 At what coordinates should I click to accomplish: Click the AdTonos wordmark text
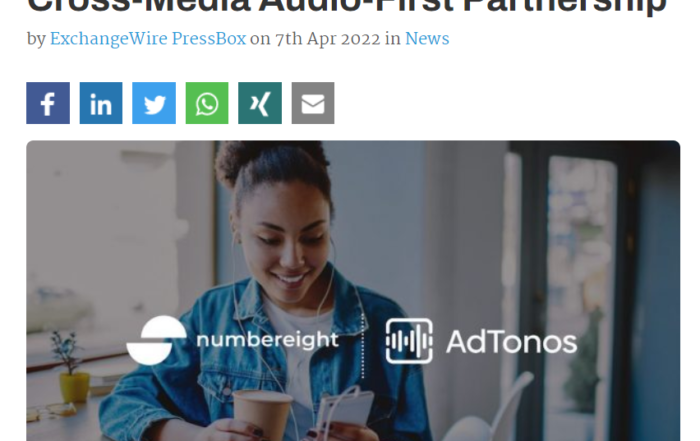[512, 342]
